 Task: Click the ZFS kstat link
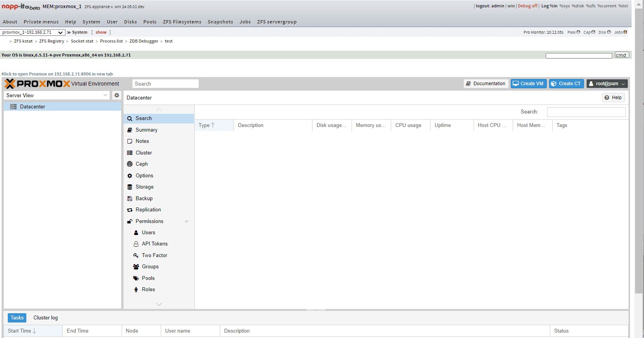(x=23, y=41)
